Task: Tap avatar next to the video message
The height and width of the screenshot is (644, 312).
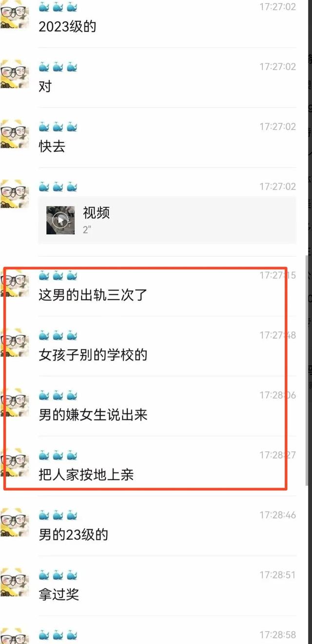Action: (13, 194)
